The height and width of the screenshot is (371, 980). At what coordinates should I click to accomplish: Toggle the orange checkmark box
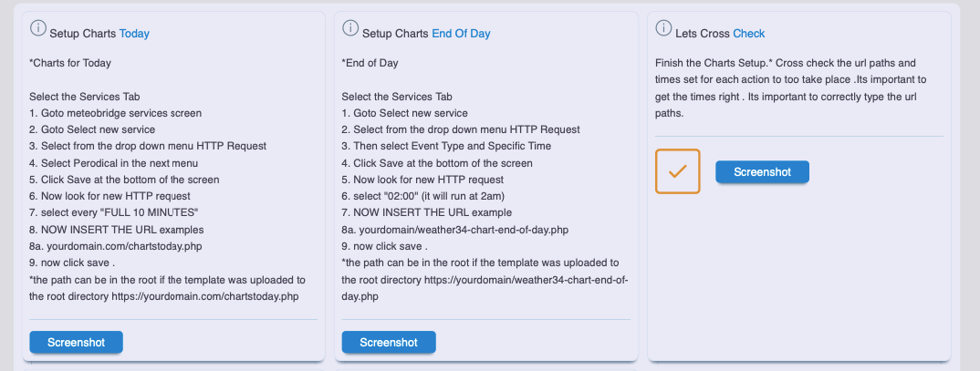(x=677, y=171)
